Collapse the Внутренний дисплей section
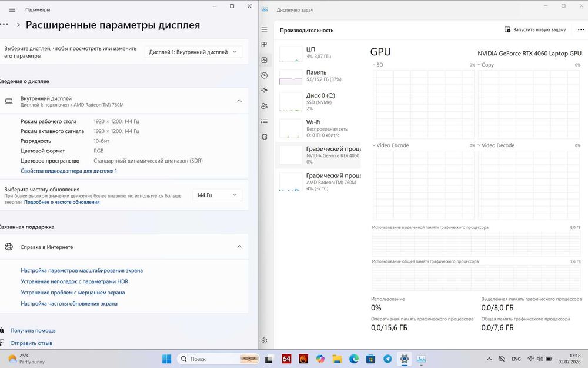This screenshot has width=588, height=368. (x=239, y=101)
